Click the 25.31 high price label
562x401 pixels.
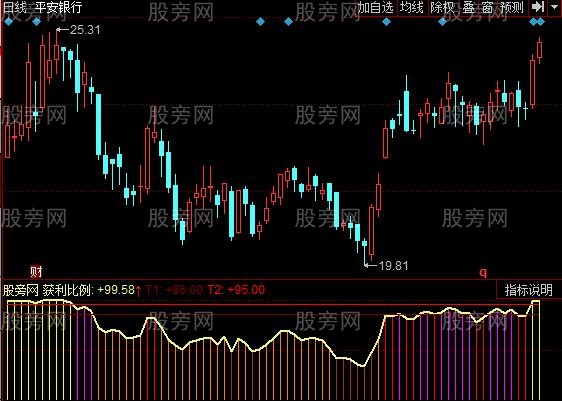tap(85, 30)
